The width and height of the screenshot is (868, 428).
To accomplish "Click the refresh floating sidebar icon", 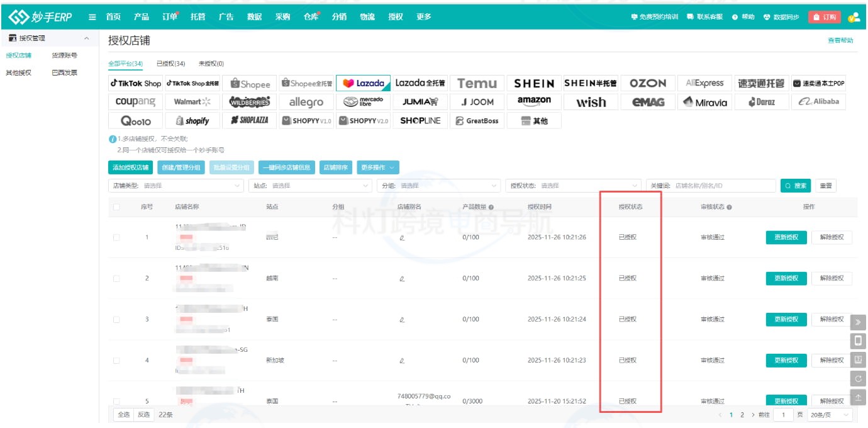I will [858, 378].
